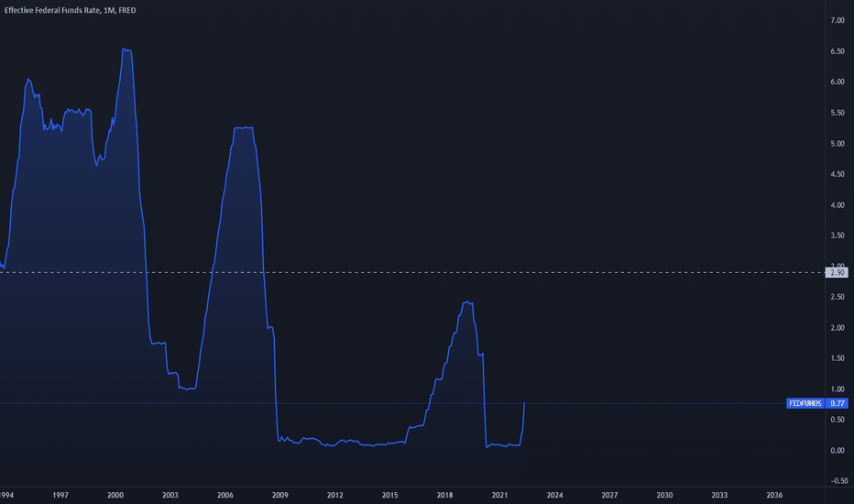The height and width of the screenshot is (504, 854).
Task: Select the 2009 time axis label
Action: [280, 495]
